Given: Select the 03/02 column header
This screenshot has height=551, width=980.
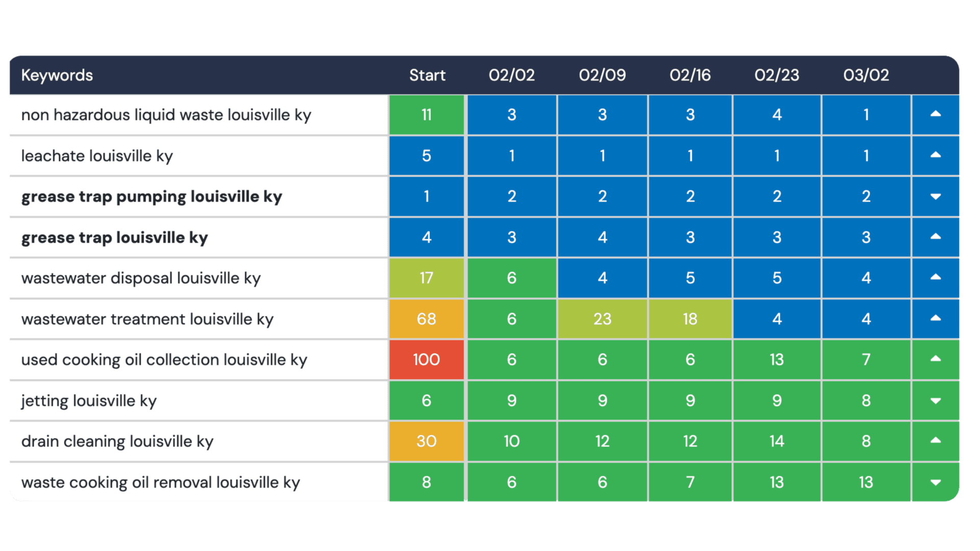Looking at the screenshot, I should pos(866,75).
